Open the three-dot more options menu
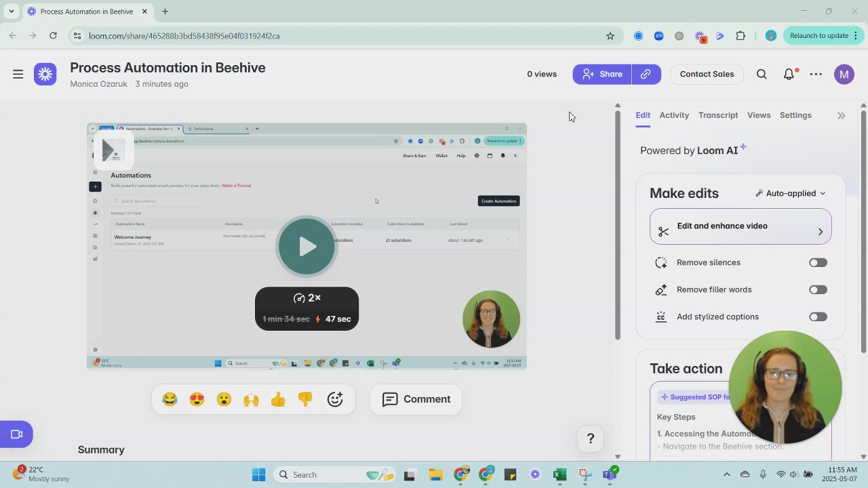 tap(816, 74)
